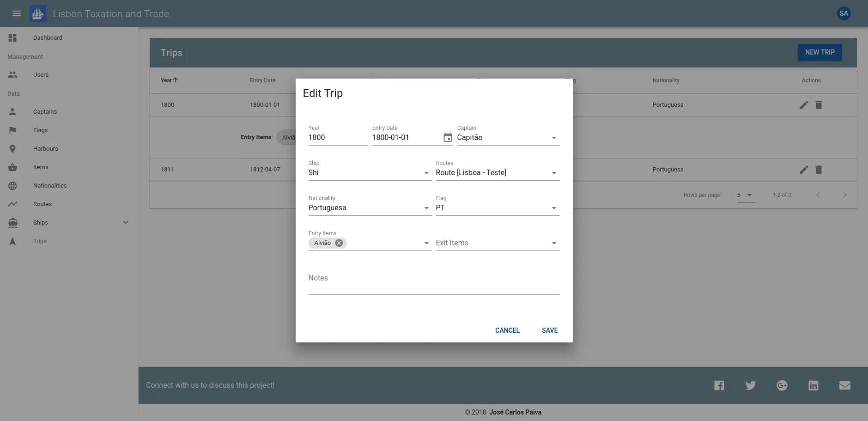
Task: Open the hamburger navigation menu
Action: point(17,13)
